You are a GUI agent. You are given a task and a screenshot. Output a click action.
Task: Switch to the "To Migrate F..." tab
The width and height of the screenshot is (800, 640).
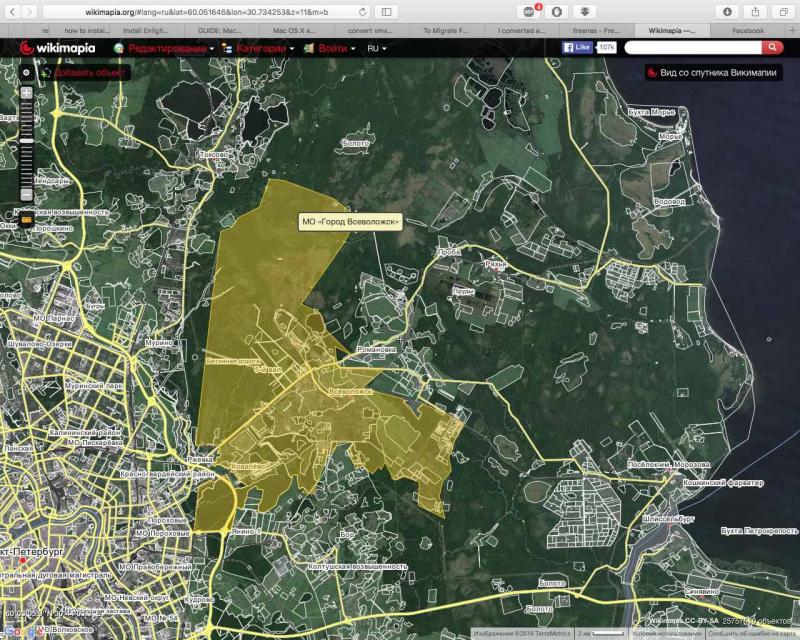coord(445,31)
